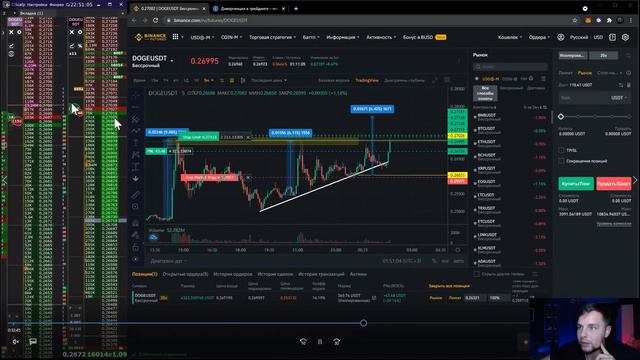This screenshot has height=360, width=640.
Task: Open browser extensions puzzle icon
Action: click(609, 20)
